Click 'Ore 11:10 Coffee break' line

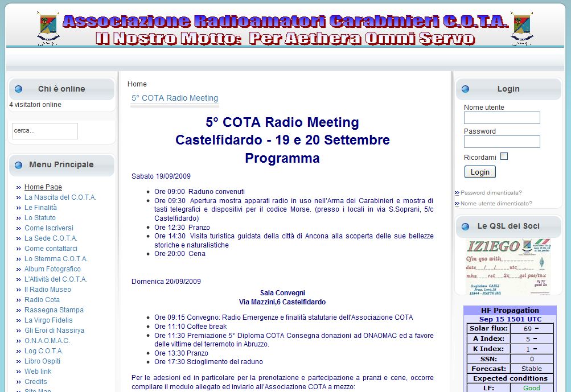[x=191, y=327]
